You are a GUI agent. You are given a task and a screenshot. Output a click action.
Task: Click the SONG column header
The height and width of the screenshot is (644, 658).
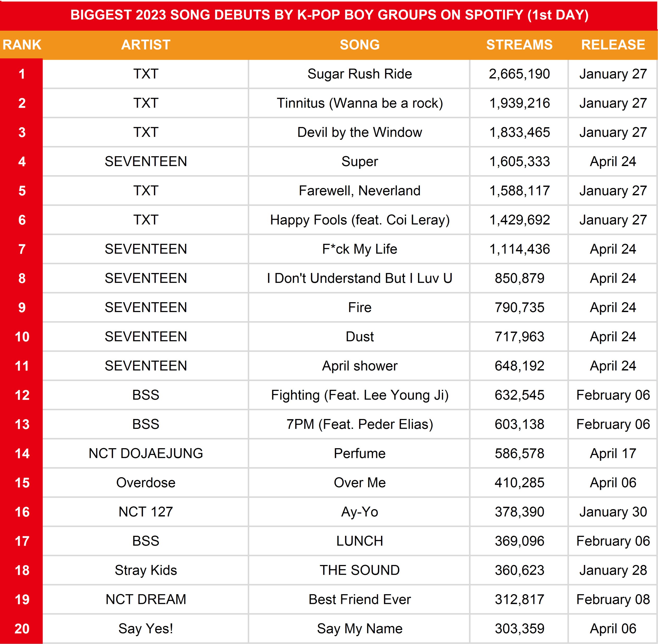click(x=360, y=45)
